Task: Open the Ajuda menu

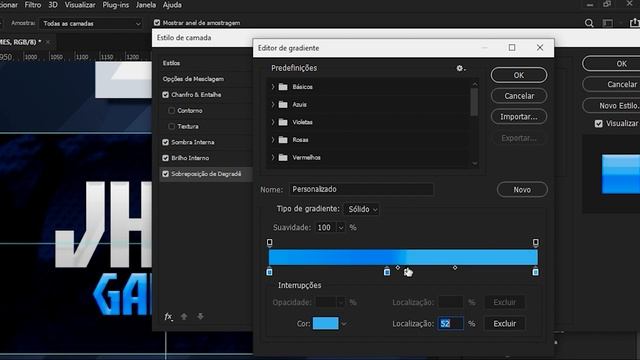Action: pyautogui.click(x=172, y=5)
